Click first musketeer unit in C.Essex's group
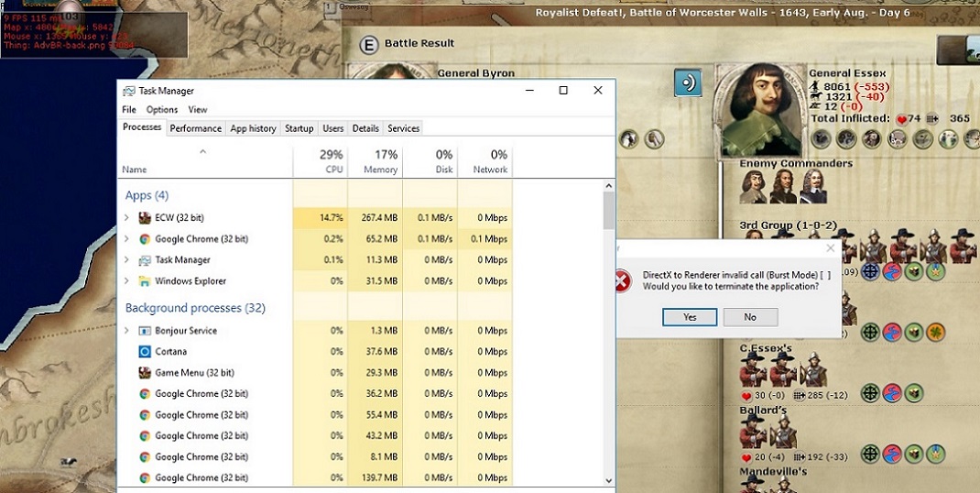 click(x=753, y=369)
